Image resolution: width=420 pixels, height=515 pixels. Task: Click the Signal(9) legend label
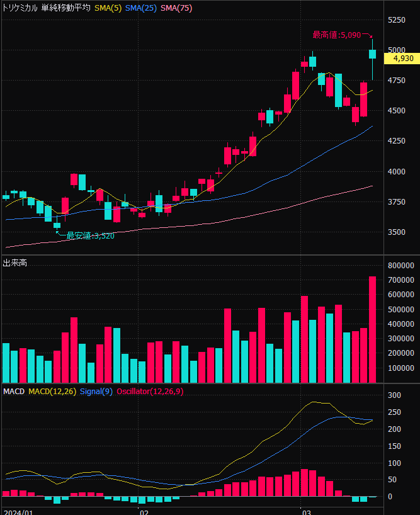coord(96,392)
